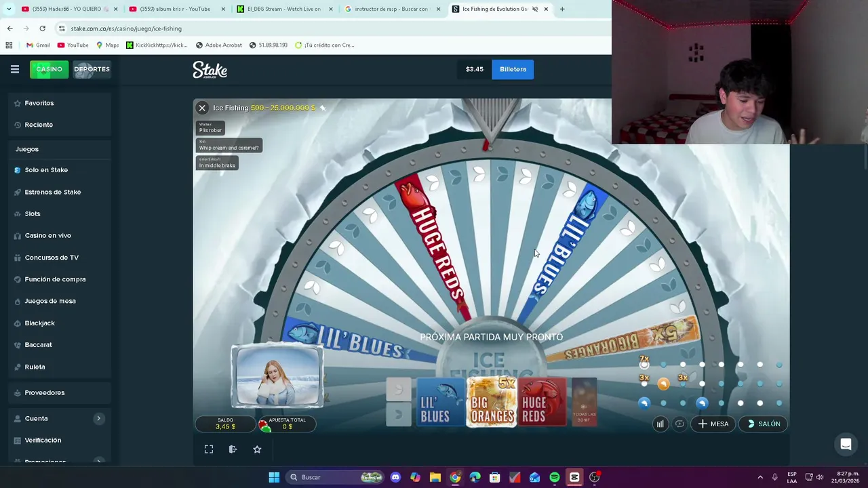Click the + MESA button

point(713,424)
